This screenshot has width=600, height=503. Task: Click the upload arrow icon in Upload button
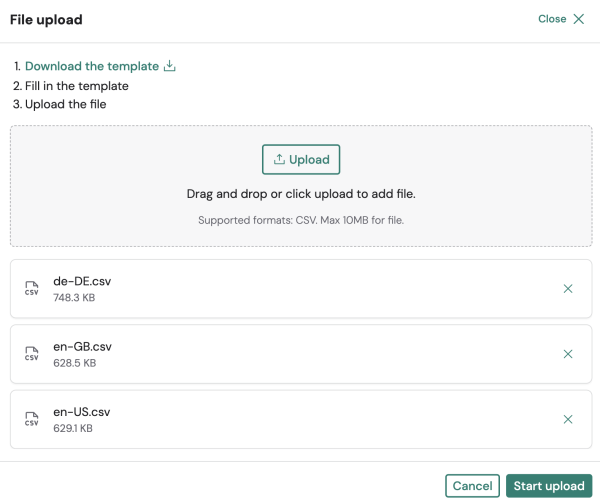click(279, 160)
